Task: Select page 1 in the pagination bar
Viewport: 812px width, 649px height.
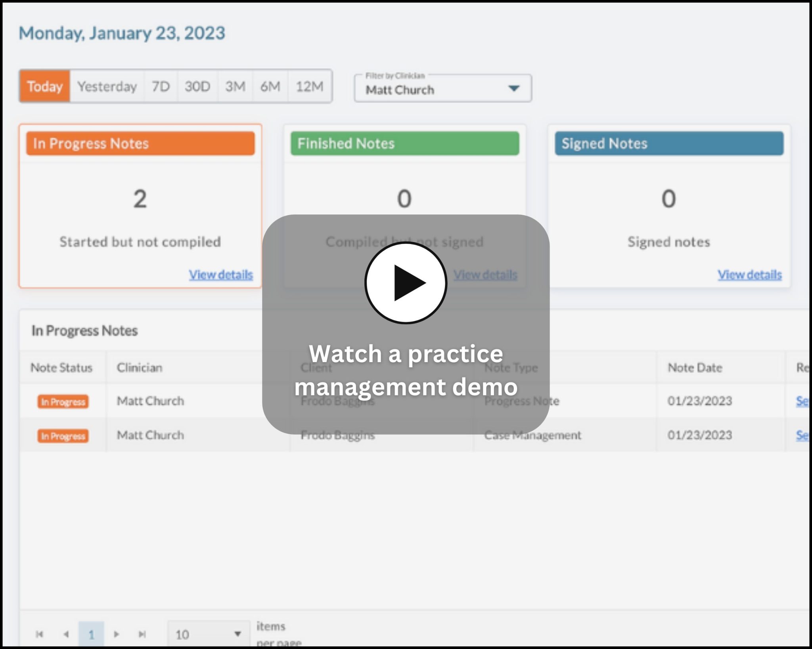Action: [x=92, y=634]
